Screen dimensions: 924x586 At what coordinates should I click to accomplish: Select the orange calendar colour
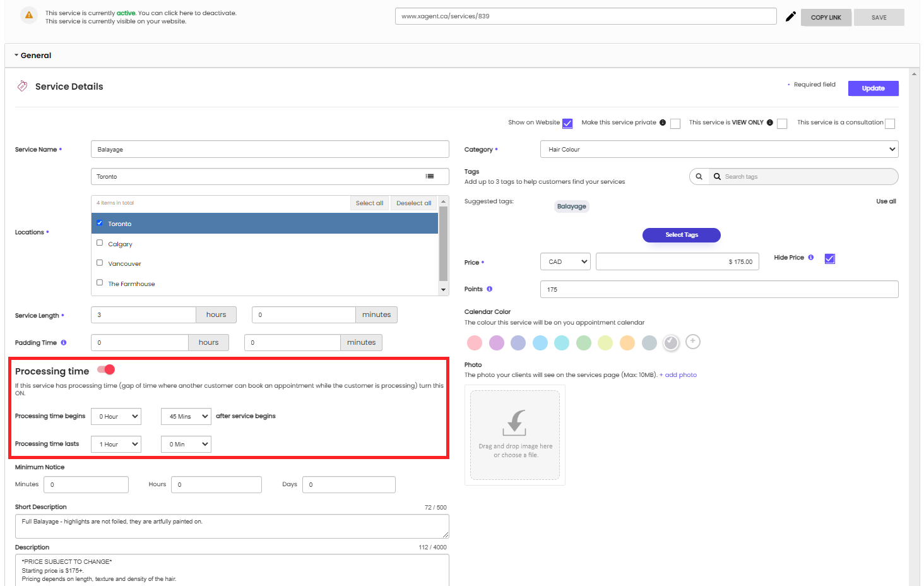tap(627, 343)
